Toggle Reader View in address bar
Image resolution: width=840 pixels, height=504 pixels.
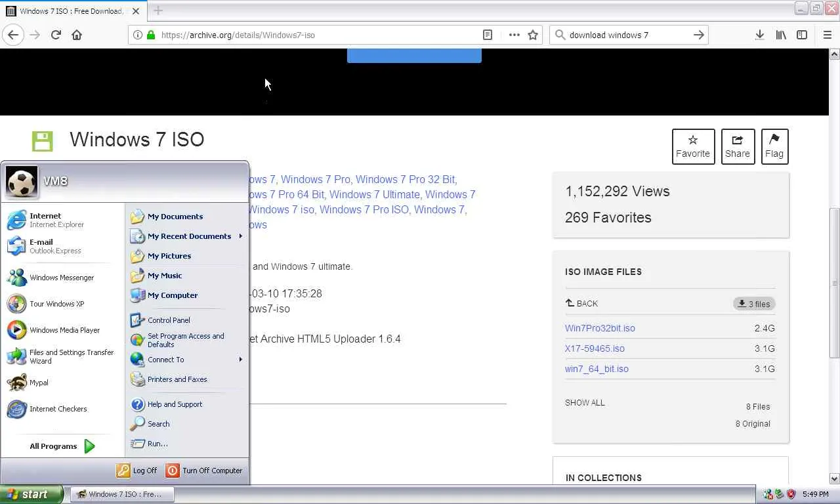tap(488, 35)
